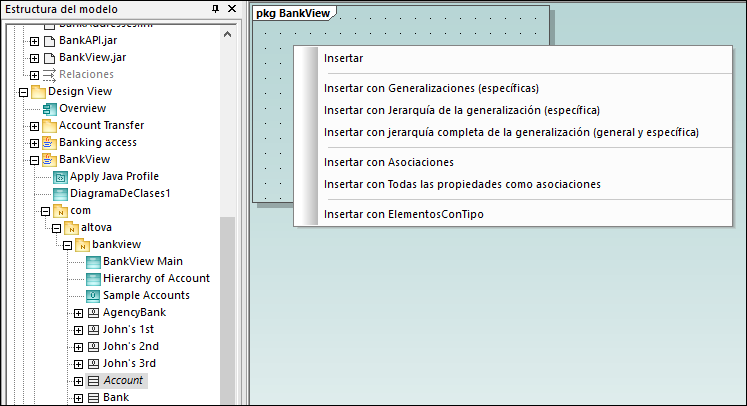Click the Hierarchy of Account diagram icon

point(93,278)
